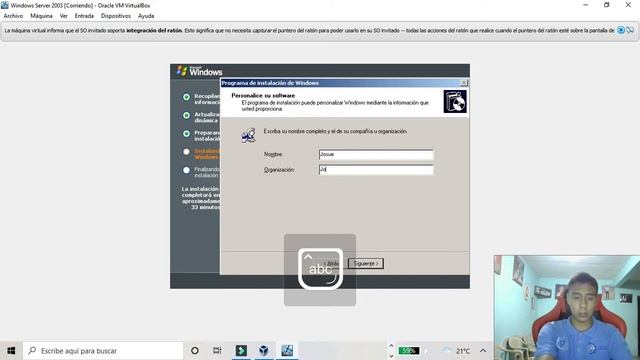The image size is (640, 360).
Task: Close the Programa de instalación dialog
Action: (x=464, y=83)
